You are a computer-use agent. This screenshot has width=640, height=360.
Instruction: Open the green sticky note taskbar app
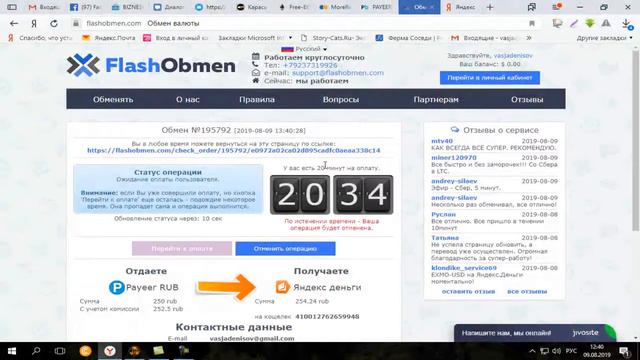158,351
